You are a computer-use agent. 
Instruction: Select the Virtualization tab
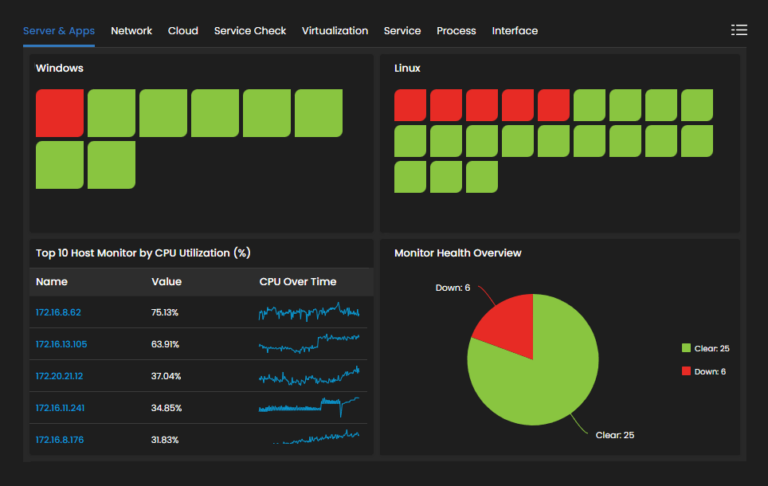pyautogui.click(x=335, y=31)
